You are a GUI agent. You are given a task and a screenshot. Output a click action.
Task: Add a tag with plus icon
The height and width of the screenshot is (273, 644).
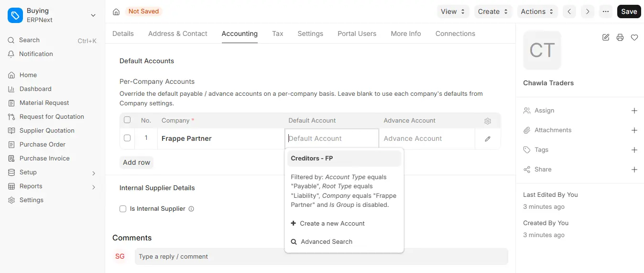pyautogui.click(x=634, y=150)
